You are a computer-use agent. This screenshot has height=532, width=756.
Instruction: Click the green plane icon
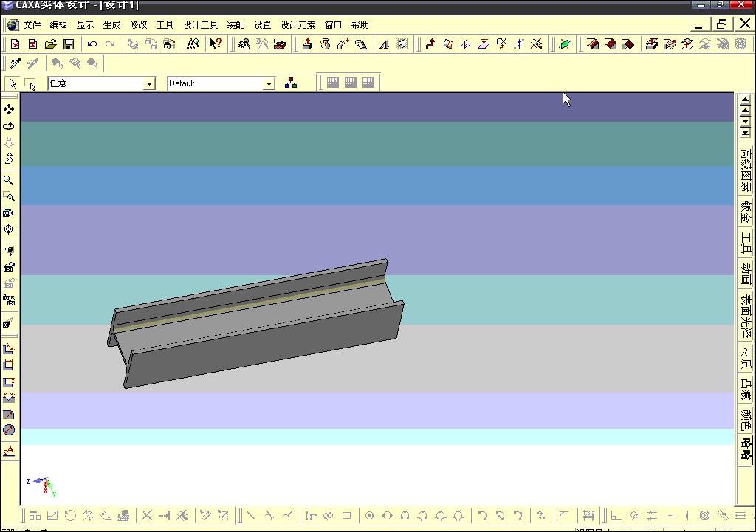565,44
